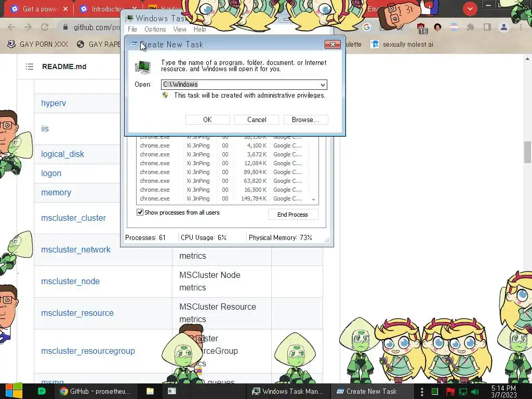Click the process list scroll-down arrow

click(313, 199)
